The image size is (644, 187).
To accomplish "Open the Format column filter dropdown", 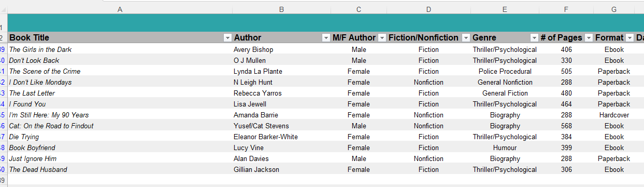I will (629, 38).
